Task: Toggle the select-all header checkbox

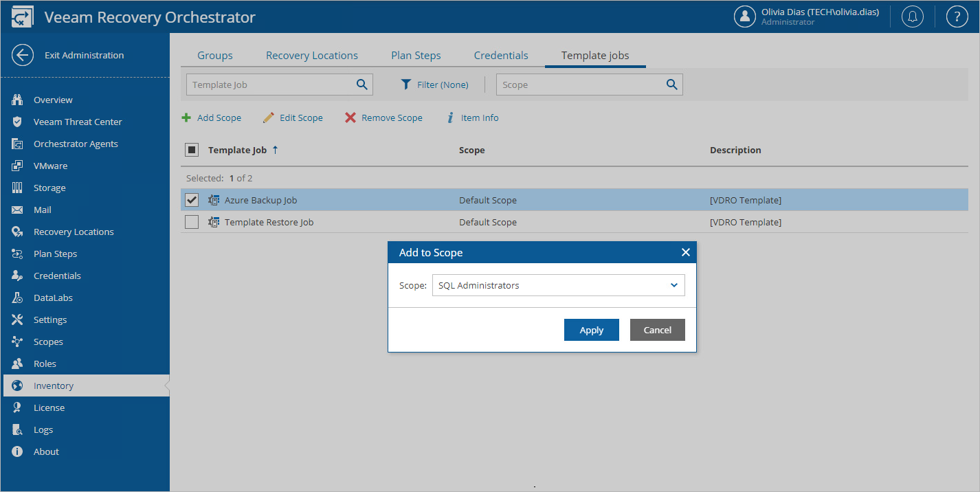Action: 192,149
